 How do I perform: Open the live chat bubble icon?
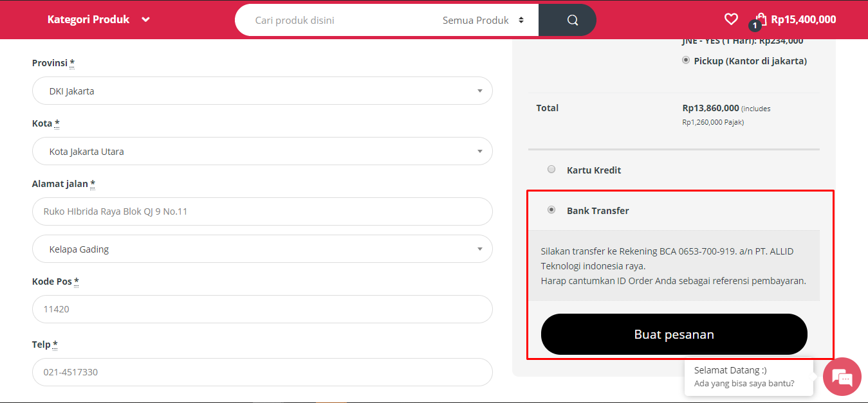[x=842, y=377]
